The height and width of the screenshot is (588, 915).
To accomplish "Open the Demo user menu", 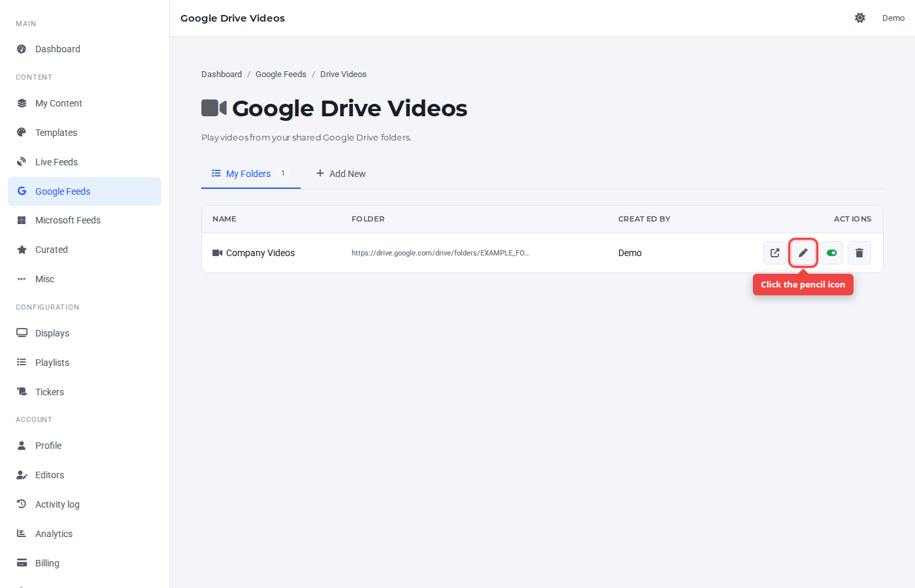I will [x=893, y=18].
